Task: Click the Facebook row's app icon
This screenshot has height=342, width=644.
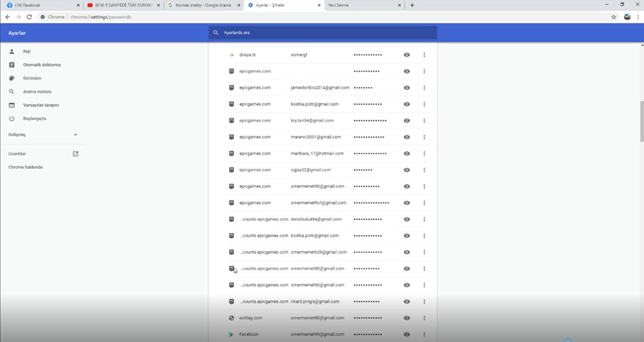Action: (x=231, y=334)
